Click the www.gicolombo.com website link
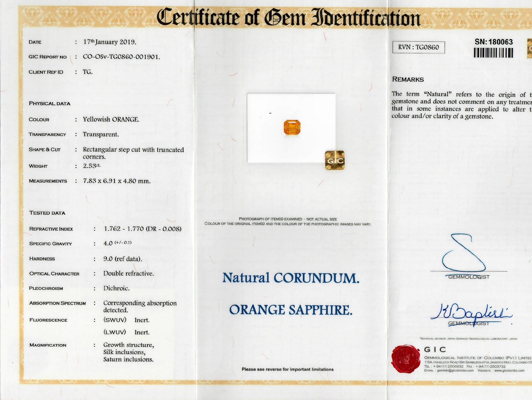This screenshot has width=532, height=400. 509,371
